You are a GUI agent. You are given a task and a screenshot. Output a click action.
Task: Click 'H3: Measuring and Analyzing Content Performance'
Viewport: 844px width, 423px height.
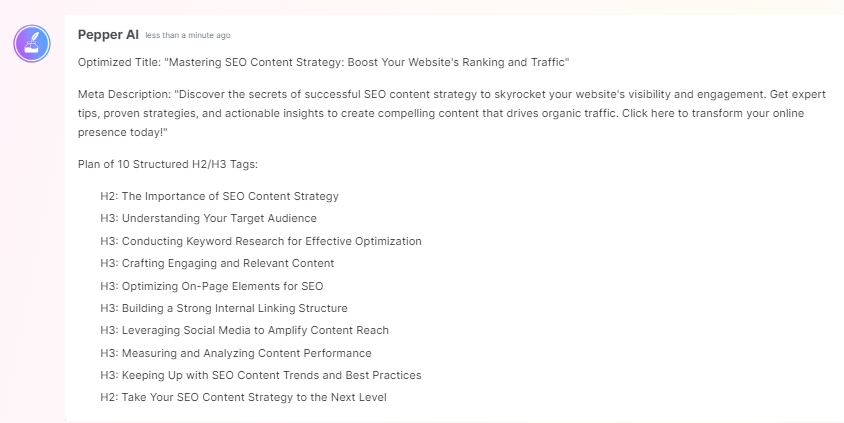[236, 353]
